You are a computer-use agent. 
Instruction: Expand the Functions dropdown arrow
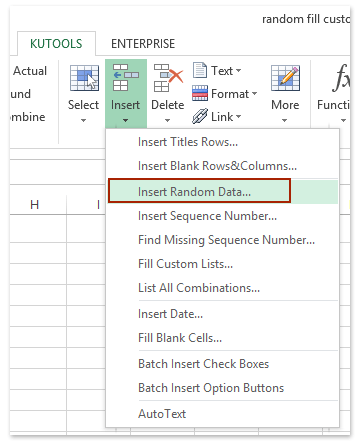coord(343,120)
